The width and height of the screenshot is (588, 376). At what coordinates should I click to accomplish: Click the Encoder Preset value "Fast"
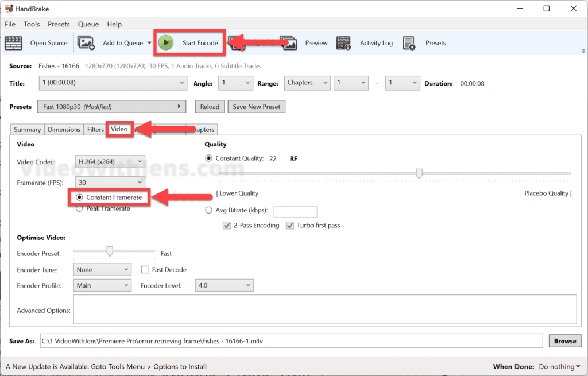pyautogui.click(x=166, y=254)
